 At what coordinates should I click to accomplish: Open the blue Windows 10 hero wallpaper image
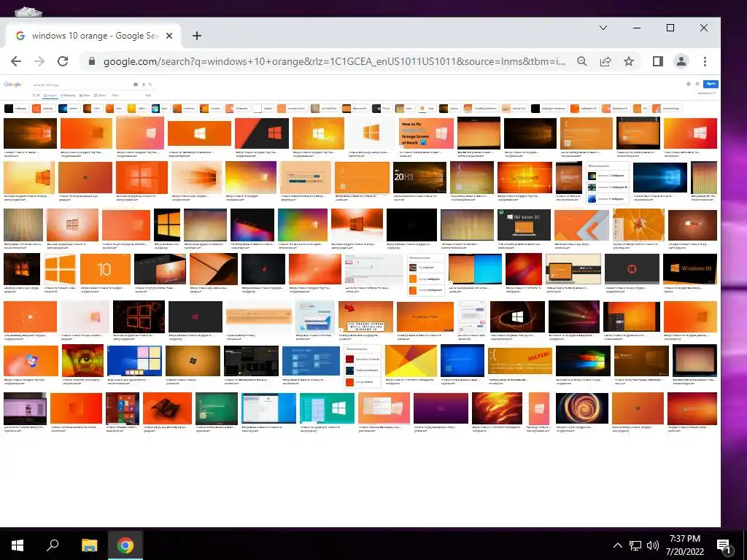659,177
